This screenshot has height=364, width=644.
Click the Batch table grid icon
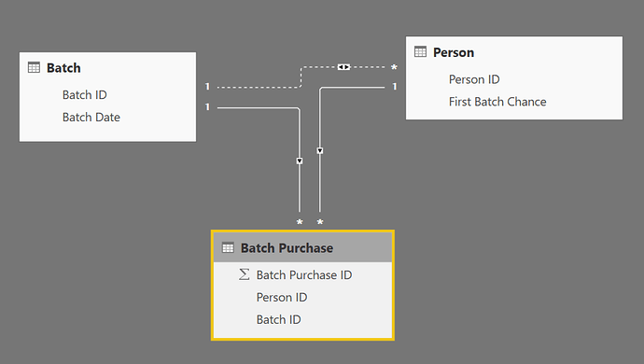coord(34,67)
